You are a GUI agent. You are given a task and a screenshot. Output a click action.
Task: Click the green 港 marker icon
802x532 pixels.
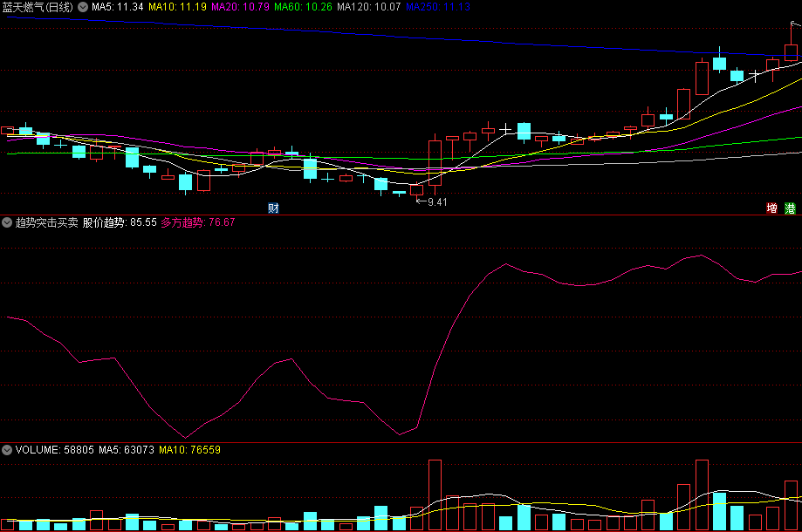click(791, 208)
